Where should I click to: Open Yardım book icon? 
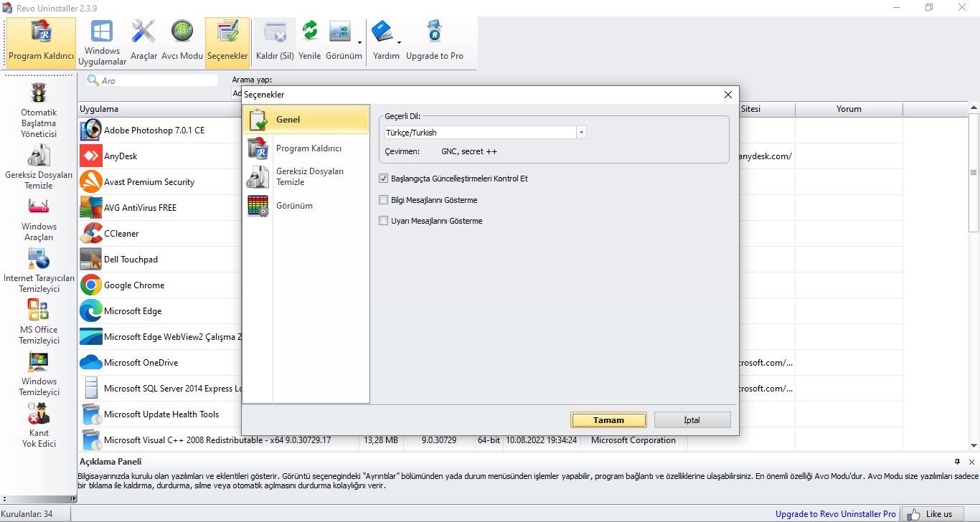384,42
